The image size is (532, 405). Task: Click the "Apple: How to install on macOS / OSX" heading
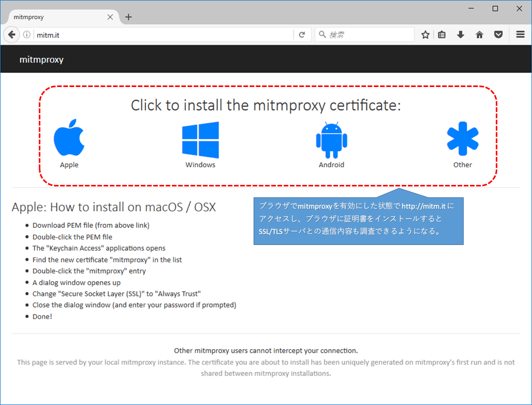tap(114, 207)
